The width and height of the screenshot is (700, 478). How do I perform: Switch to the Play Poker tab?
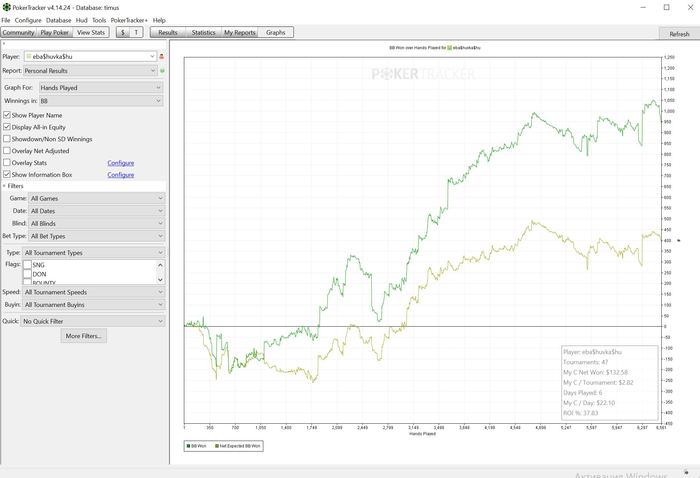pos(54,32)
